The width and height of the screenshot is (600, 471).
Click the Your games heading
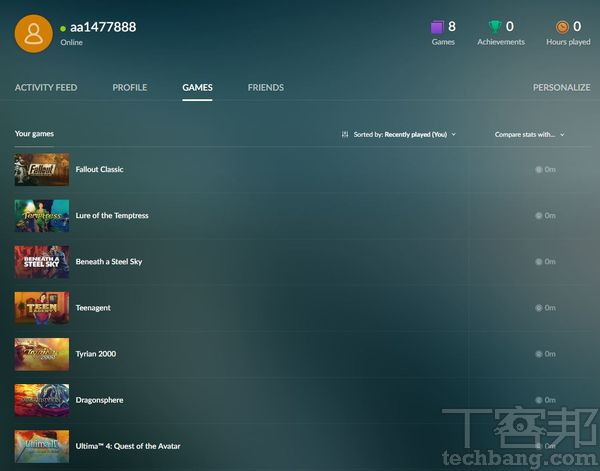point(34,134)
